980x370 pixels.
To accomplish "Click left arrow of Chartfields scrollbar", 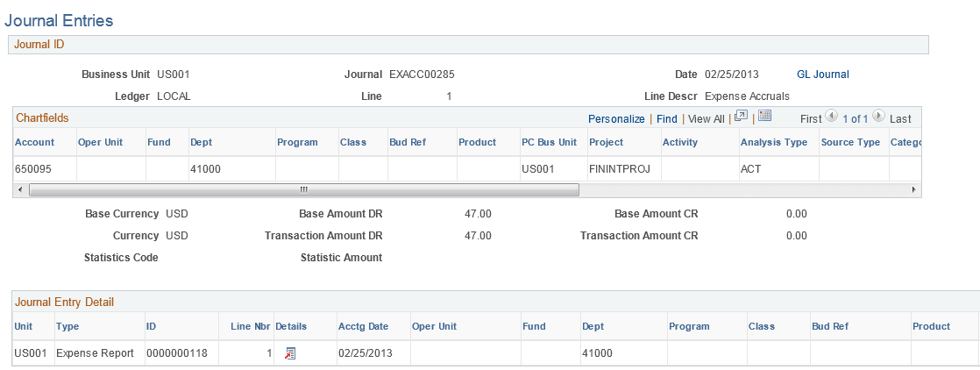I will 20,189.
